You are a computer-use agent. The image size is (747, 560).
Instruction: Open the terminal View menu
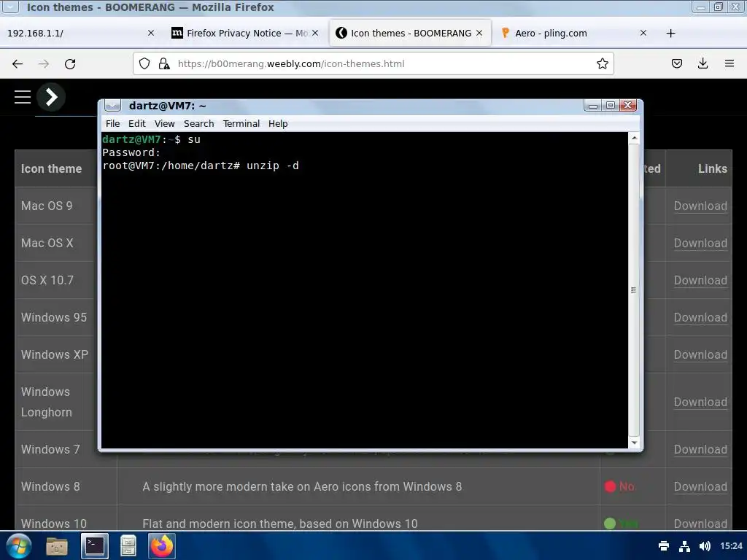[x=164, y=124]
